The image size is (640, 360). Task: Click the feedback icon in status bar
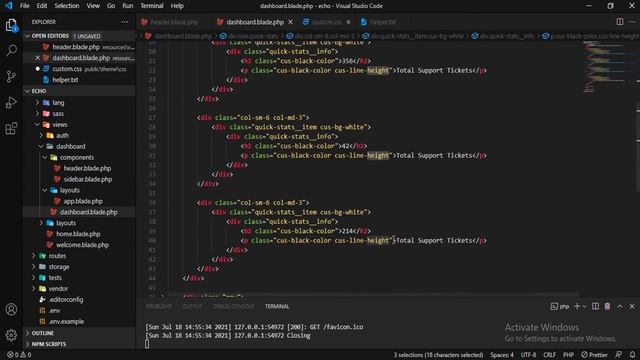pos(619,355)
